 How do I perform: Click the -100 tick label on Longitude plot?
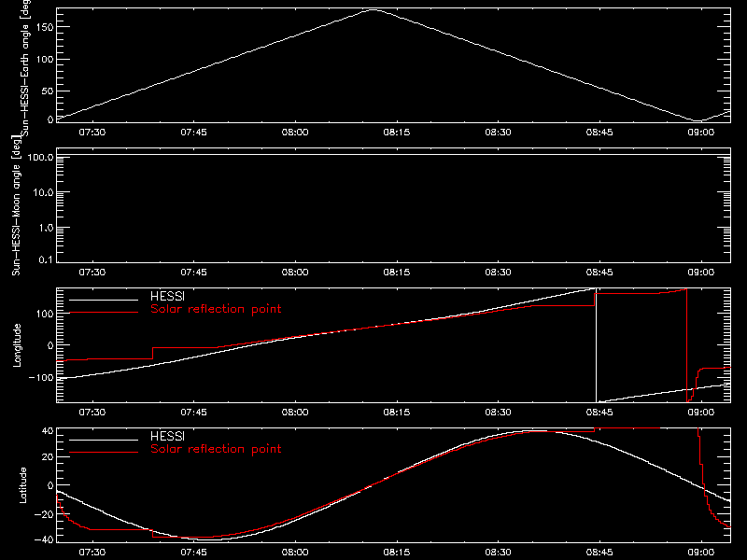[41, 378]
